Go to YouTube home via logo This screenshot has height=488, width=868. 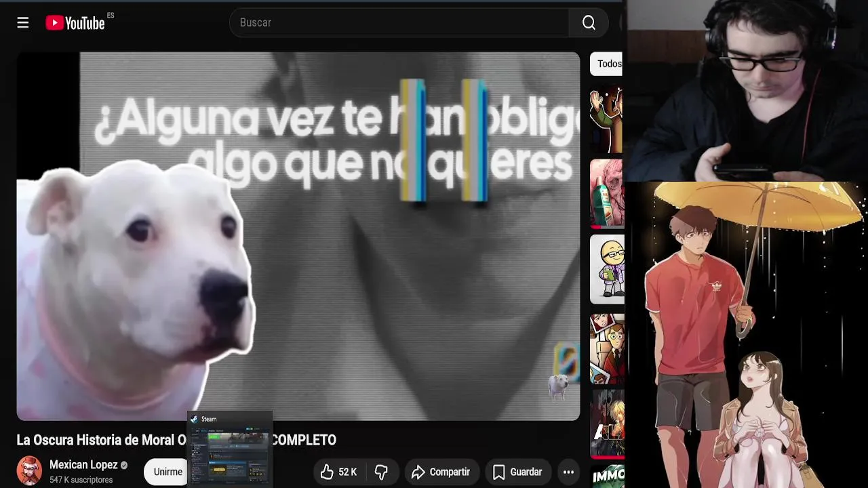point(75,23)
